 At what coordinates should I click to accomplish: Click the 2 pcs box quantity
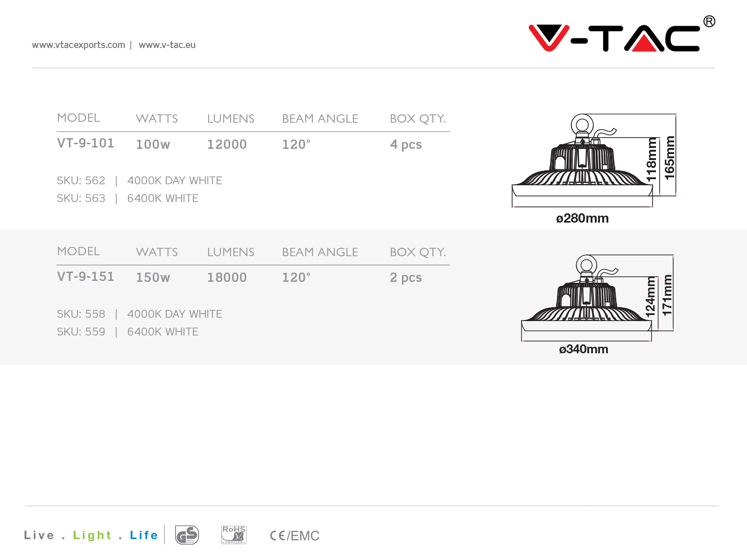tap(406, 278)
